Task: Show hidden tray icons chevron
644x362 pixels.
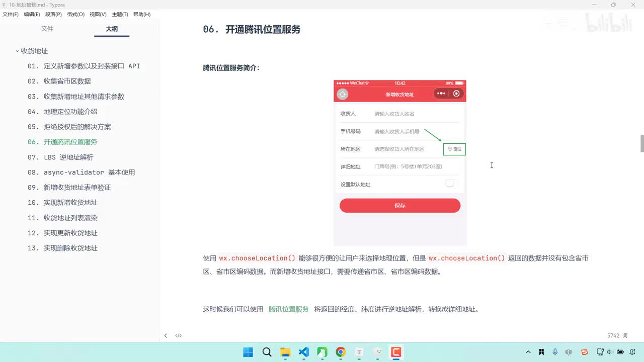Action: [528, 352]
